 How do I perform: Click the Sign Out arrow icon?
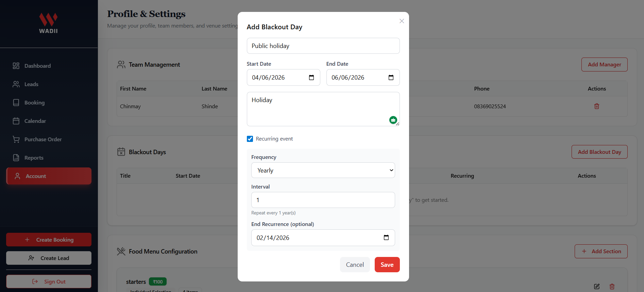(x=35, y=281)
